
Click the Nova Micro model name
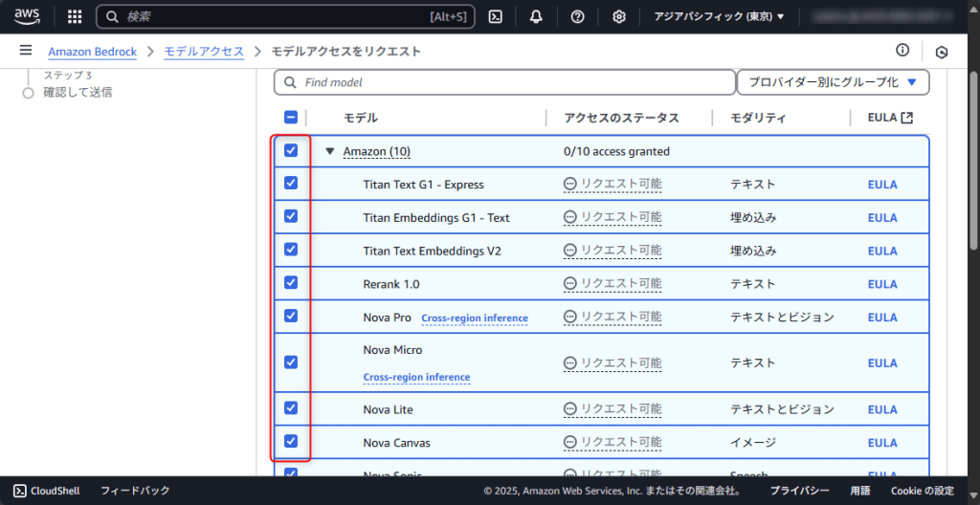point(392,350)
